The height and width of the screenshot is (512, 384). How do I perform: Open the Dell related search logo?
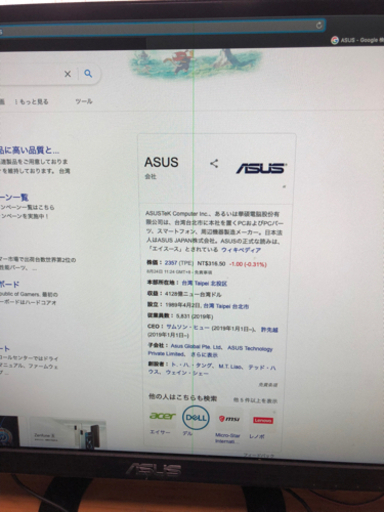click(196, 417)
